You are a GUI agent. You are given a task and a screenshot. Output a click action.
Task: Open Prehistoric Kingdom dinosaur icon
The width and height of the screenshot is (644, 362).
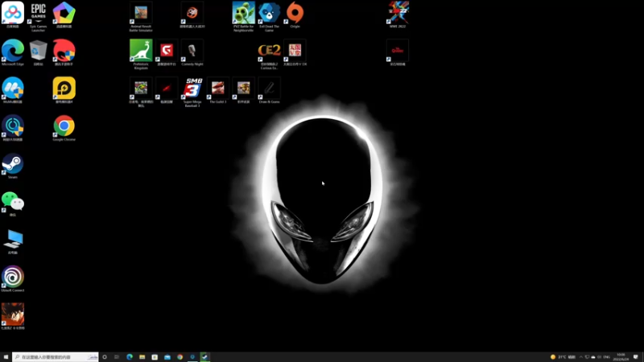pos(141,54)
